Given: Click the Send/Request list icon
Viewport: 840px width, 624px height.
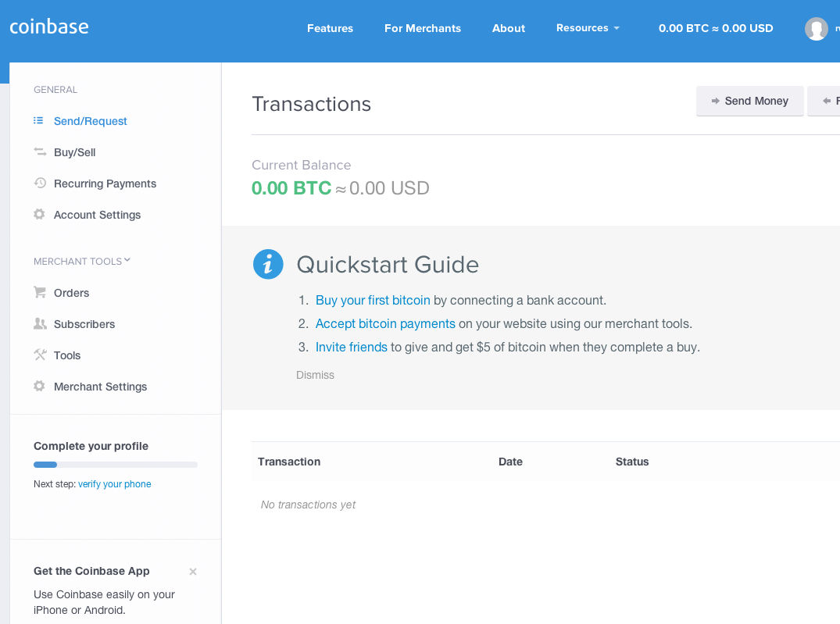Looking at the screenshot, I should point(38,121).
